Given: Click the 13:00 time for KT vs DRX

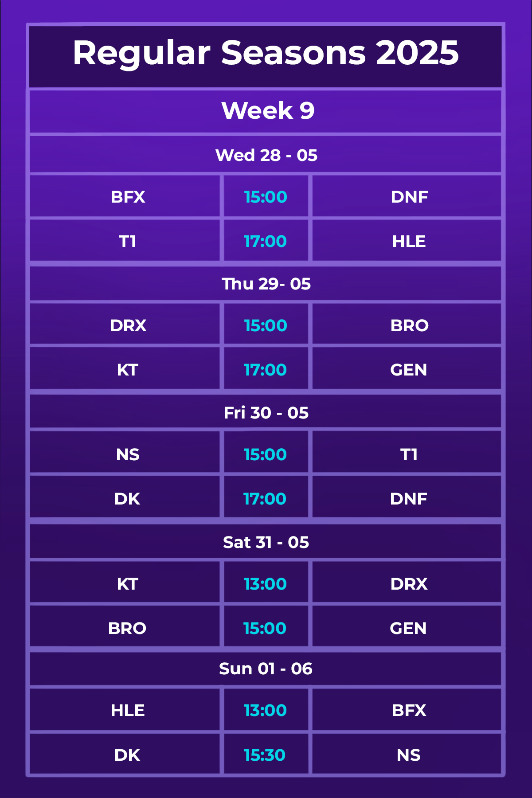Looking at the screenshot, I should [265, 584].
